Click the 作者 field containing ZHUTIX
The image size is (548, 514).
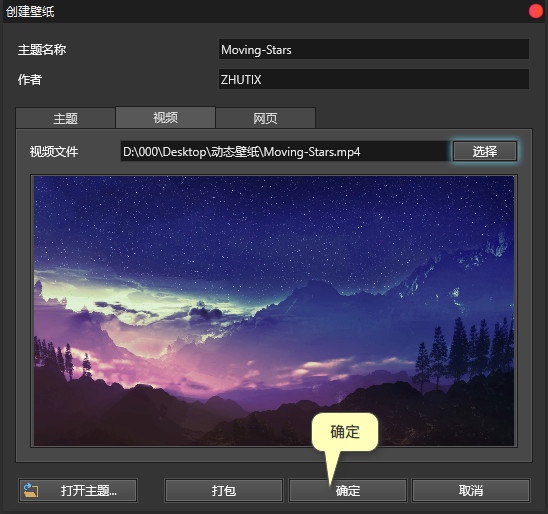374,79
